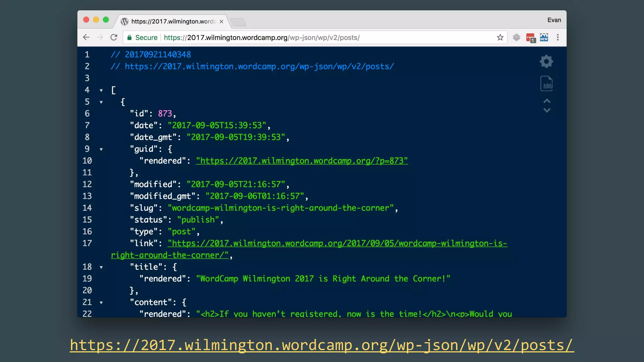This screenshot has width=644, height=362.
Task: Click the title rendered "WordCamp Wilmington 2017" string
Action: click(323, 279)
